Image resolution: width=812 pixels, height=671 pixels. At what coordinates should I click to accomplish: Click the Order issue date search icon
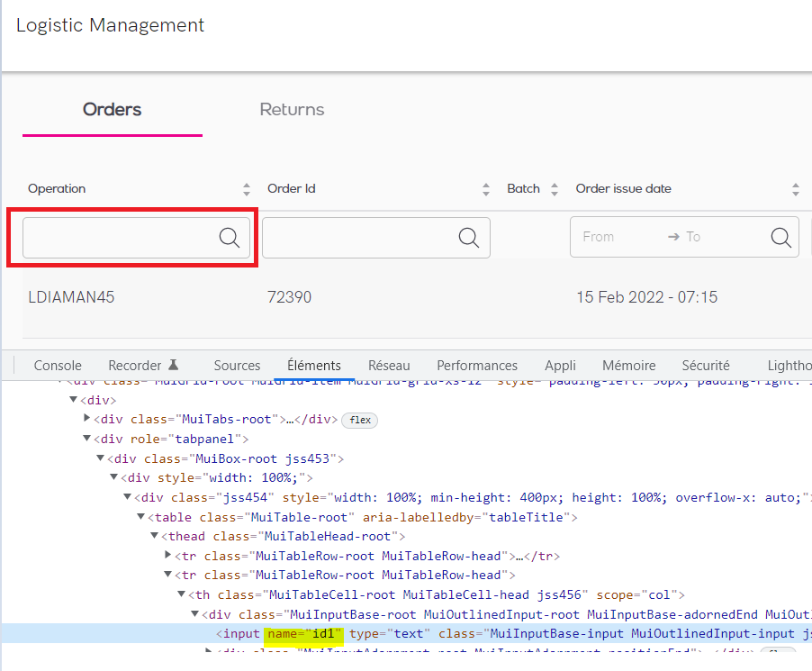[x=780, y=237]
